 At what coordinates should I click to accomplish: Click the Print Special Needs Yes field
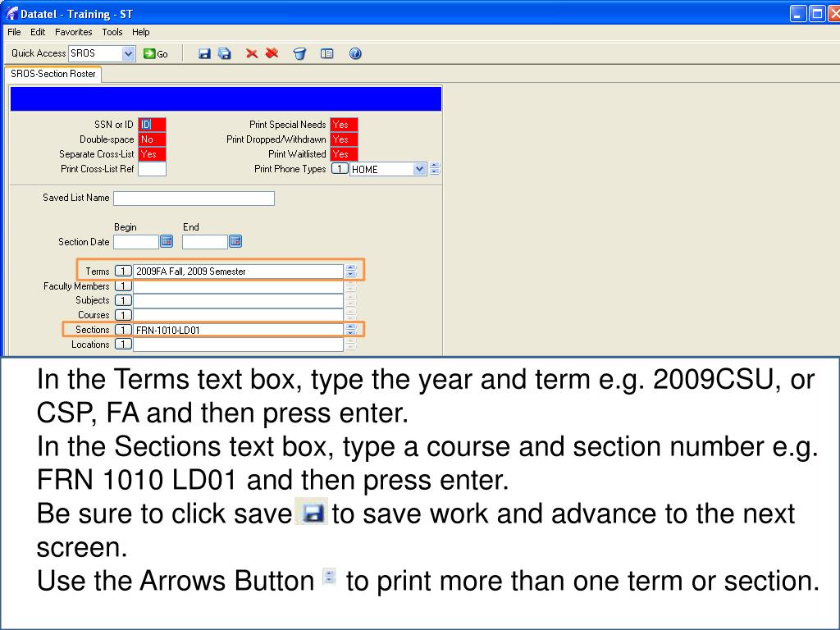coord(344,125)
